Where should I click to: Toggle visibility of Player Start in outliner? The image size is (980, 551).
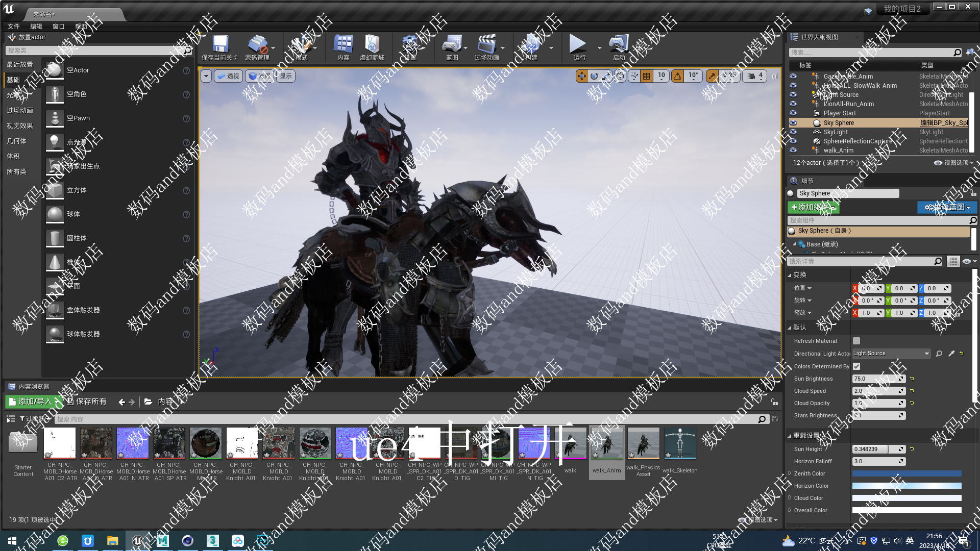coord(793,113)
